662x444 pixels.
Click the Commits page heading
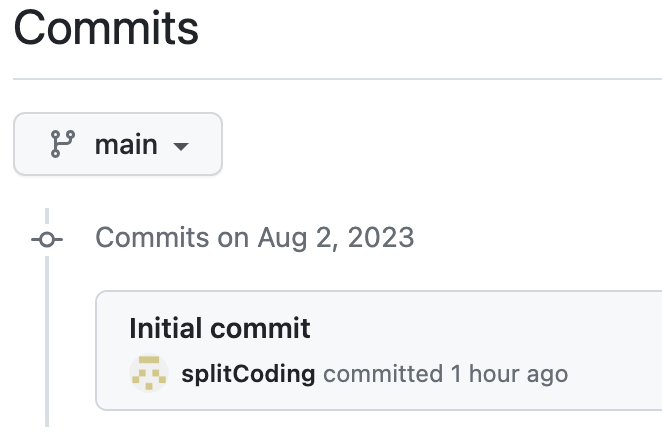pos(106,28)
